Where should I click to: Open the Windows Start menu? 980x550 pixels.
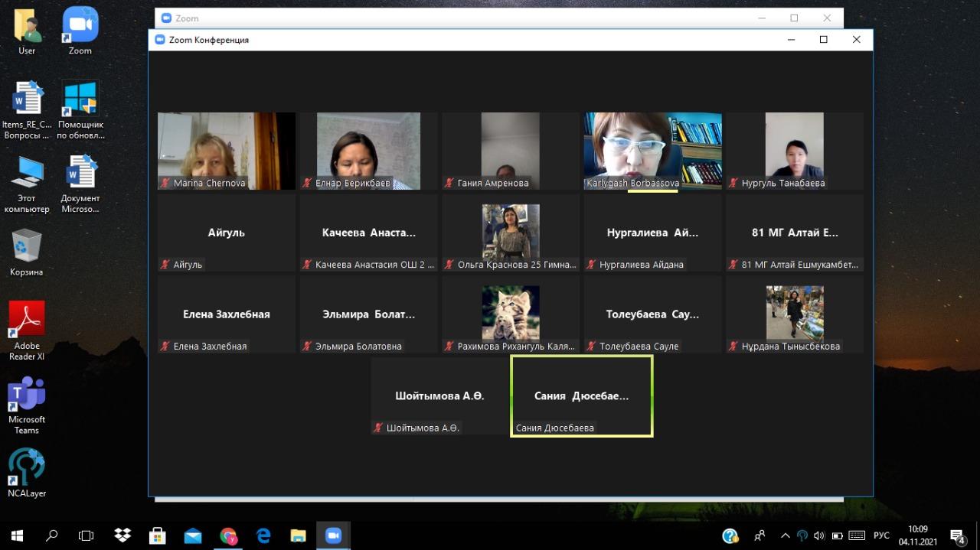17,535
